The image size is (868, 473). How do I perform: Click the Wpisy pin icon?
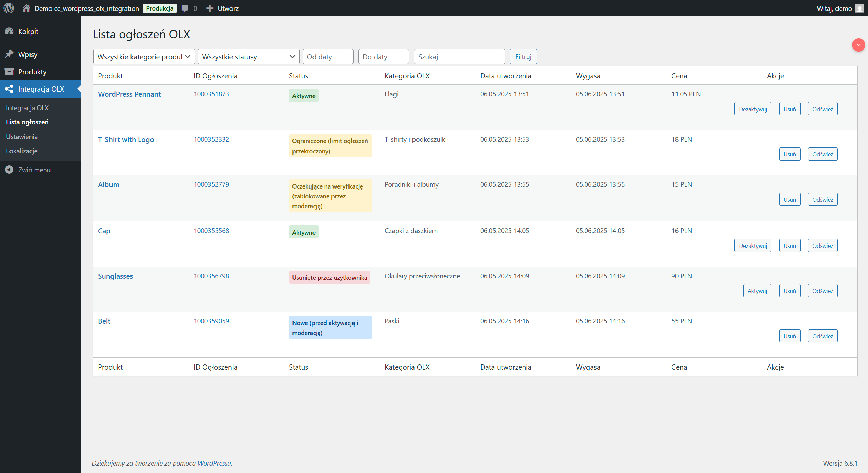coord(9,54)
